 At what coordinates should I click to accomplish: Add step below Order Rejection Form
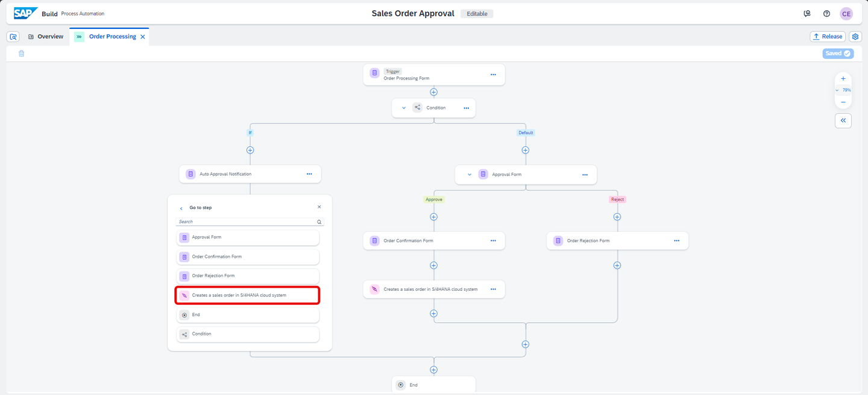click(x=617, y=266)
